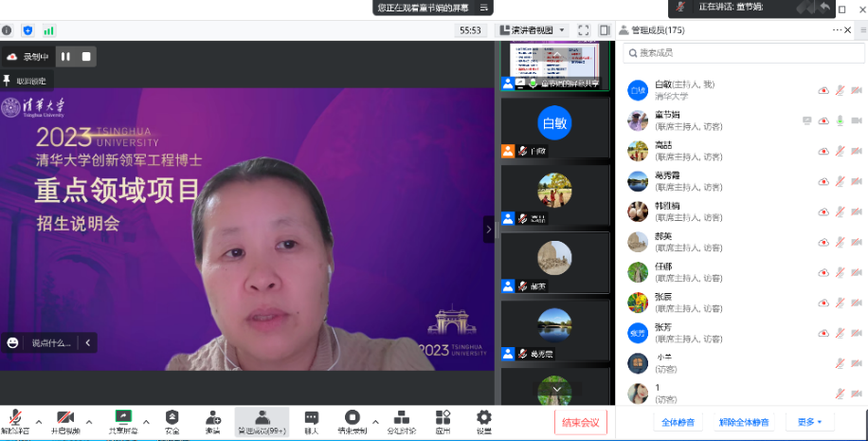Image resolution: width=868 pixels, height=441 pixels.
Task: Toggle camera icon on second member row
Action: coord(857,120)
